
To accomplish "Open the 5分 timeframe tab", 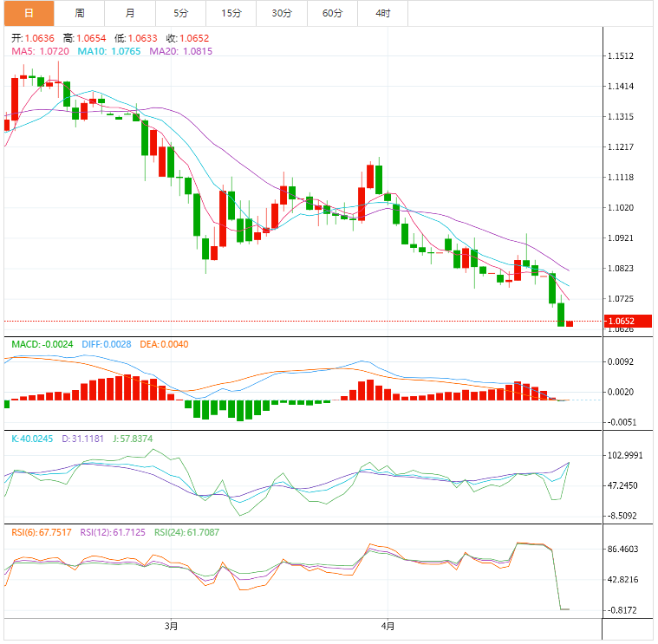I will pos(180,13).
